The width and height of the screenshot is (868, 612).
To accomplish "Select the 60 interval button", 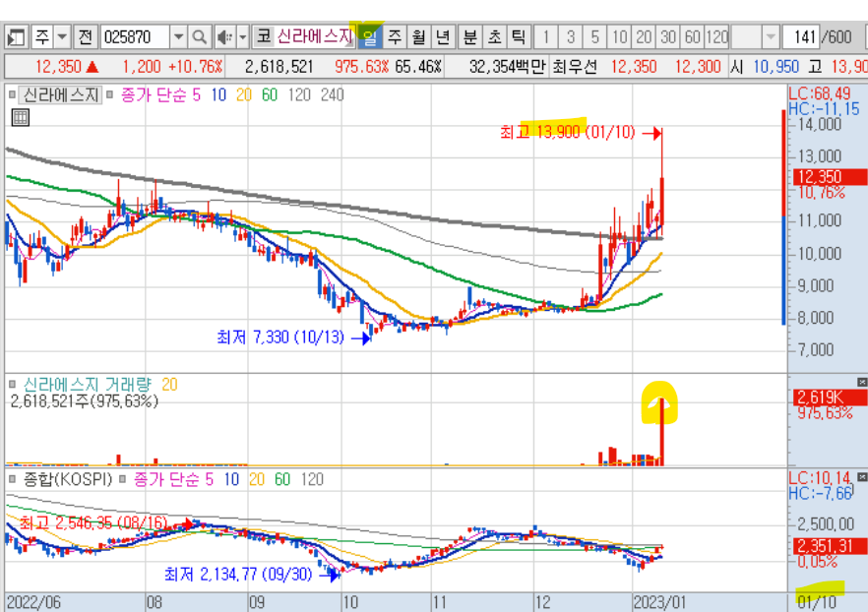I will pos(692,37).
